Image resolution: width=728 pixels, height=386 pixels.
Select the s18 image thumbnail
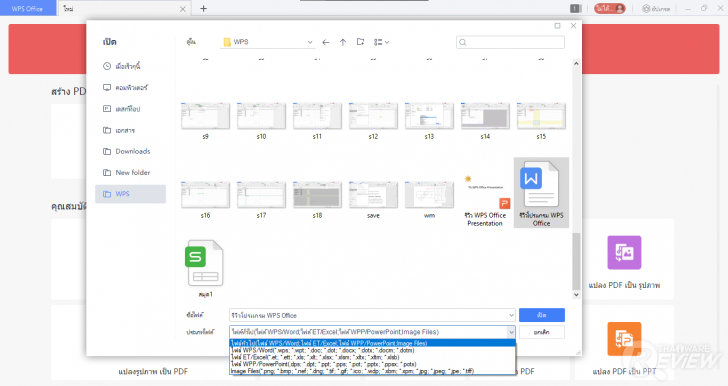coord(317,195)
